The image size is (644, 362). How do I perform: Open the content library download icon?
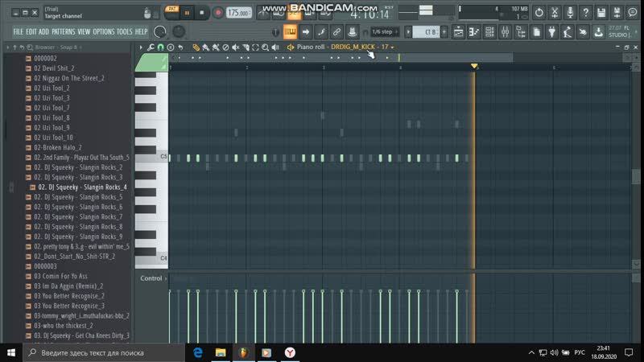599,31
